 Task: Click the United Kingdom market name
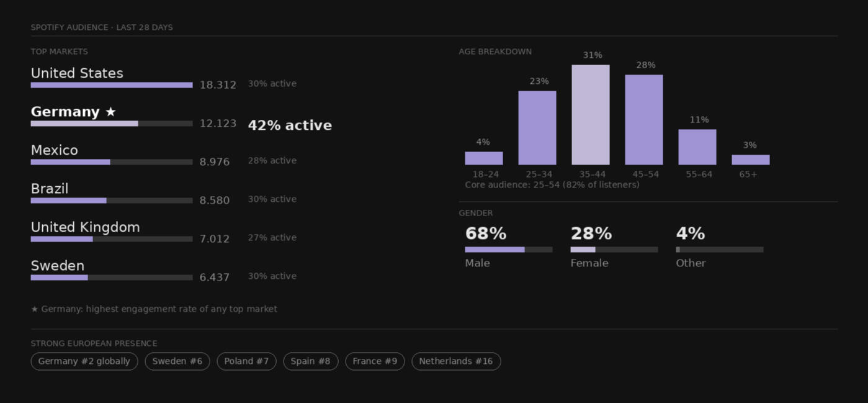pyautogui.click(x=86, y=227)
